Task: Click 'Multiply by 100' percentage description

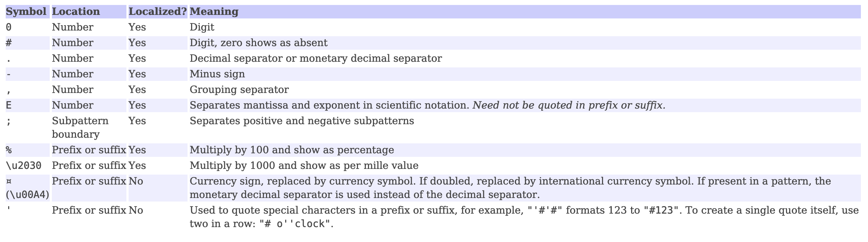Action: click(292, 150)
